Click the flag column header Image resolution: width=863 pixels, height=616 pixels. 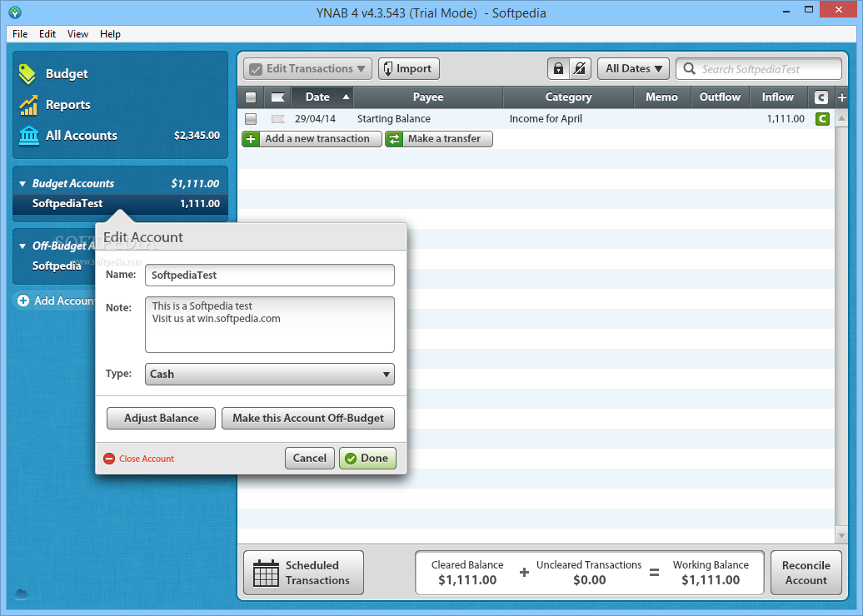[x=277, y=97]
